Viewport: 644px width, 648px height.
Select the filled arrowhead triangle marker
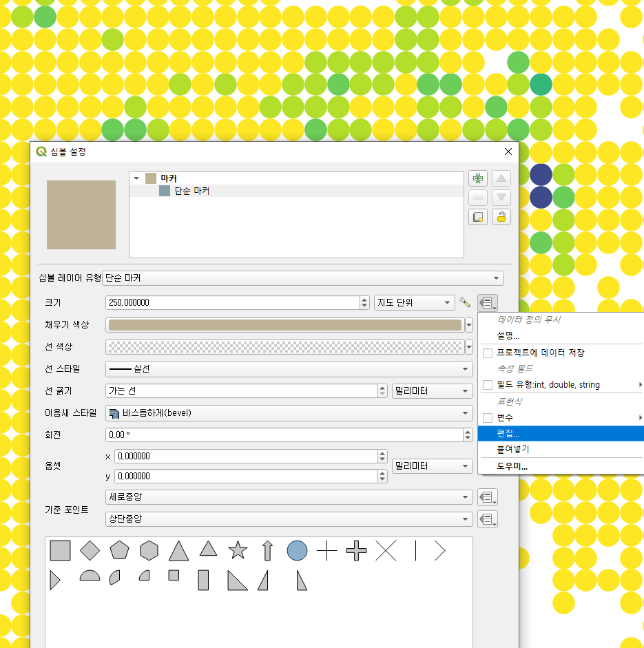(x=55, y=581)
